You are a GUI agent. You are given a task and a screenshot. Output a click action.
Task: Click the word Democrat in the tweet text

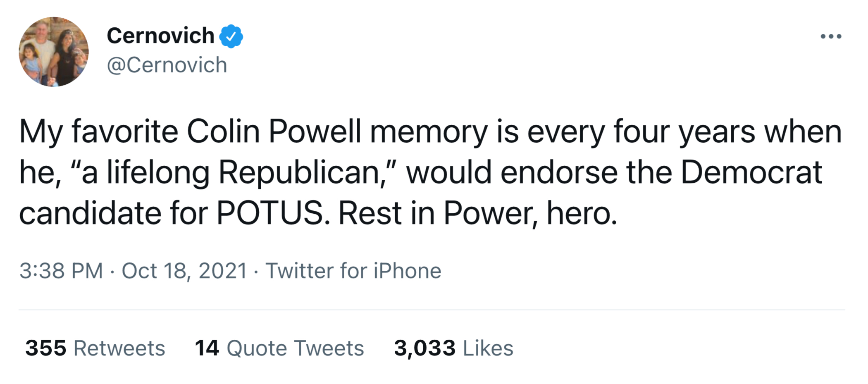pos(751,173)
